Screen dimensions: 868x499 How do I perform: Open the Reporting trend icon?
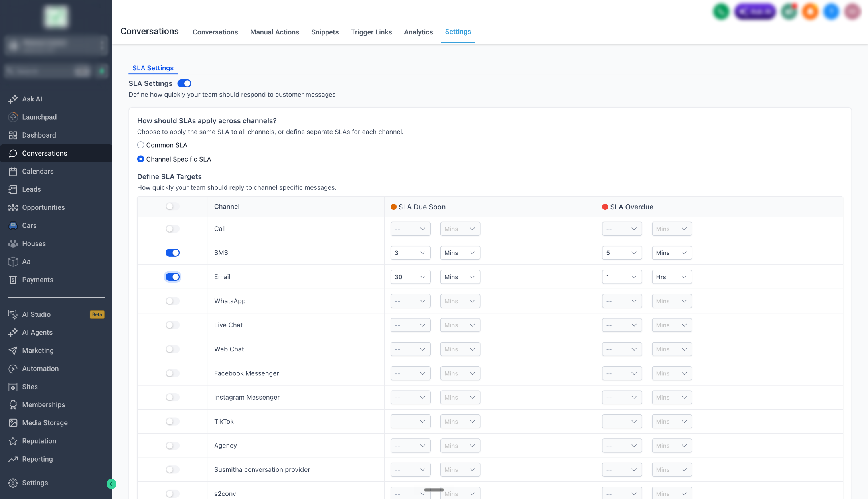(x=13, y=459)
